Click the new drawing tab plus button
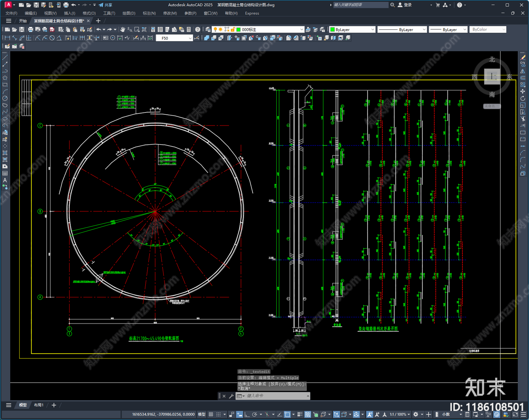529x420 pixels. (98, 21)
